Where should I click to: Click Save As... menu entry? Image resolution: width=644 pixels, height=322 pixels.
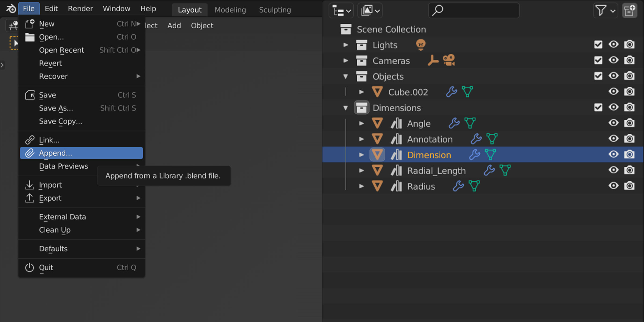(x=56, y=108)
